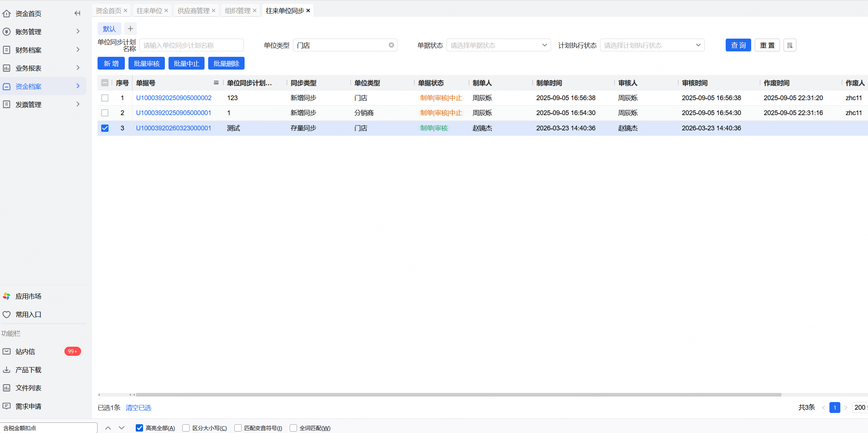The width and height of the screenshot is (868, 433).
Task: Go to previous search match arrow
Action: pyautogui.click(x=108, y=428)
